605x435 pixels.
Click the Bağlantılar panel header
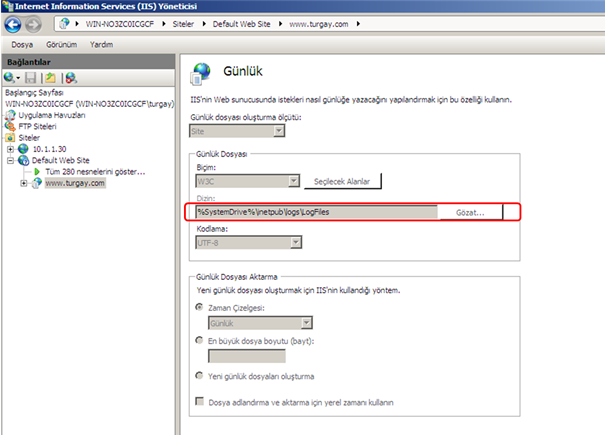88,62
